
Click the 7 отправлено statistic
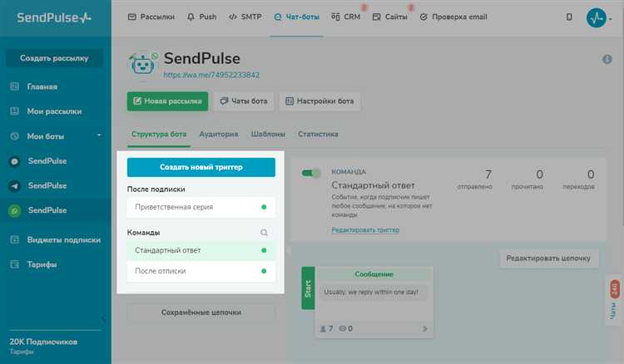[x=474, y=179]
